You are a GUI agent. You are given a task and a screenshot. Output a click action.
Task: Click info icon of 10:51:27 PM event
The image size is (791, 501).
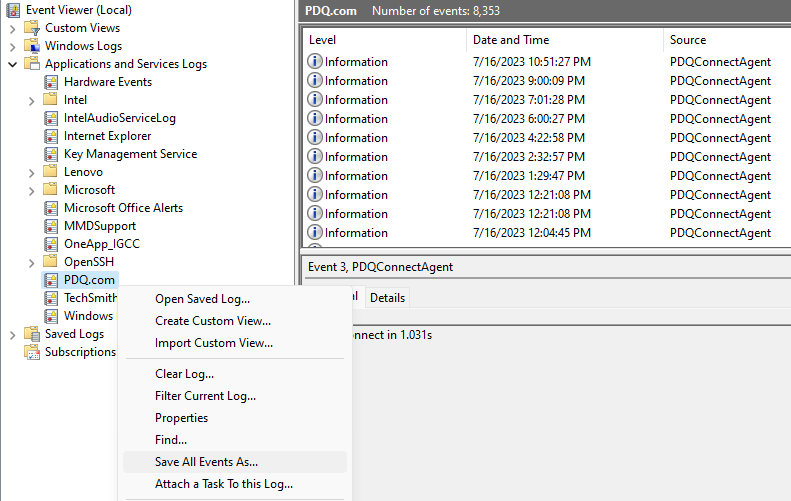click(315, 62)
